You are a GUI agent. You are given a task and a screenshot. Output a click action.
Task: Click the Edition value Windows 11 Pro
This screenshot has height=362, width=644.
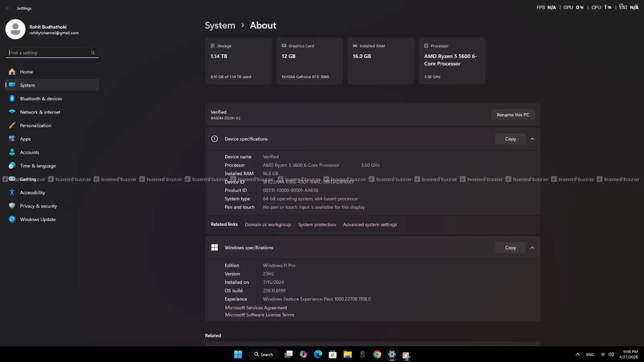pos(279,265)
